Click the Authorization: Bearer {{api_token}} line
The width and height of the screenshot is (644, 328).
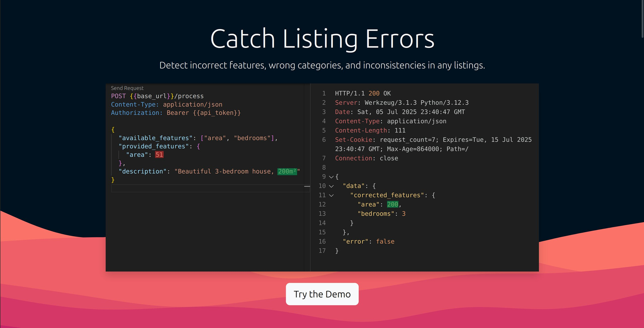[176, 113]
